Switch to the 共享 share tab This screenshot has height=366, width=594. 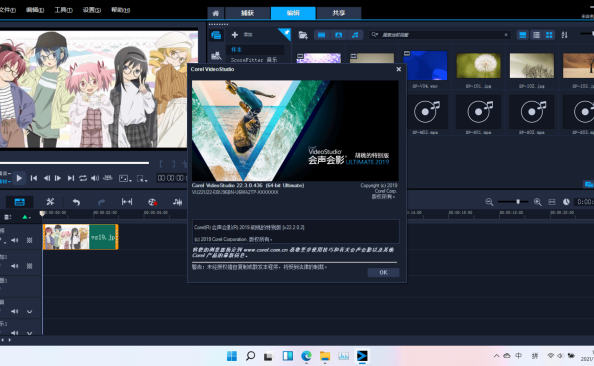click(x=339, y=13)
